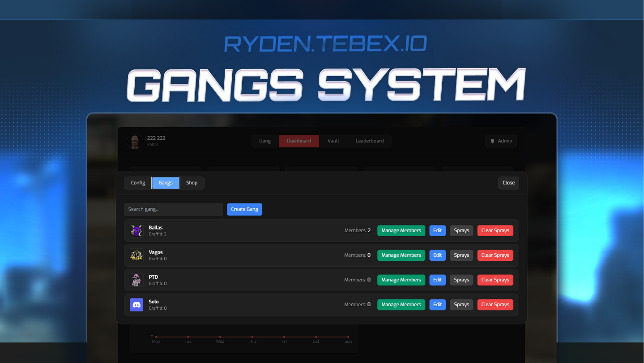Switch to the Config tab

138,183
